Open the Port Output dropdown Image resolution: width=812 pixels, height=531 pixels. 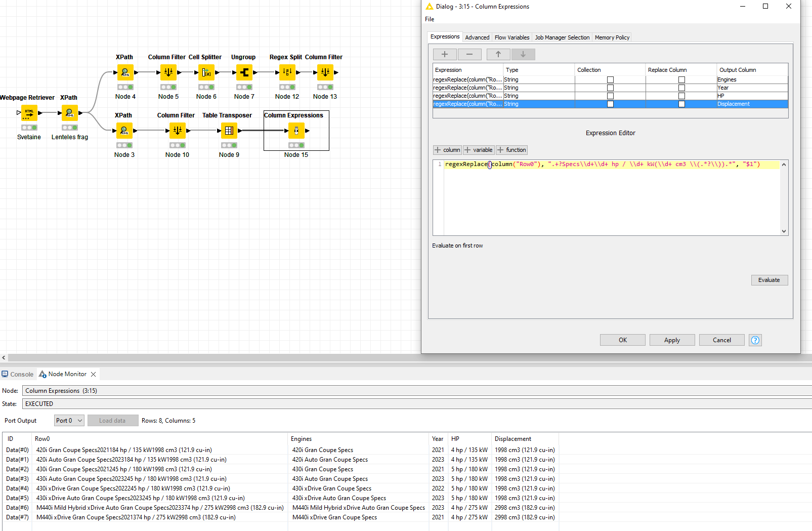tap(69, 420)
